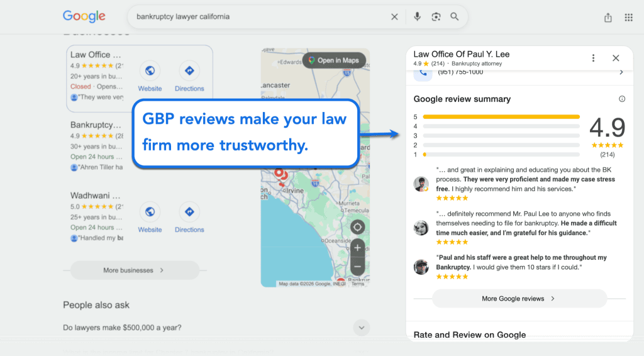Click 'Law Office Of Paul Y. Lee' heading
The image size is (644, 356).
point(461,54)
